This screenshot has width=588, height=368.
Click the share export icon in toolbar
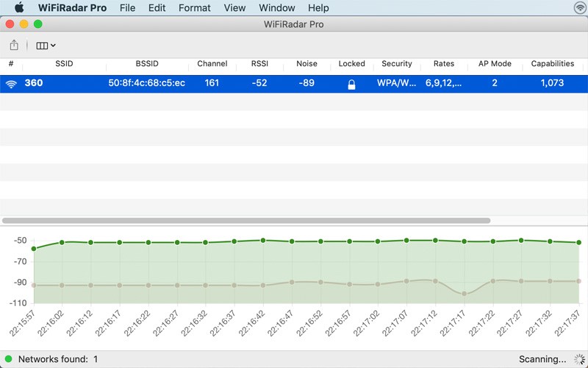click(14, 45)
